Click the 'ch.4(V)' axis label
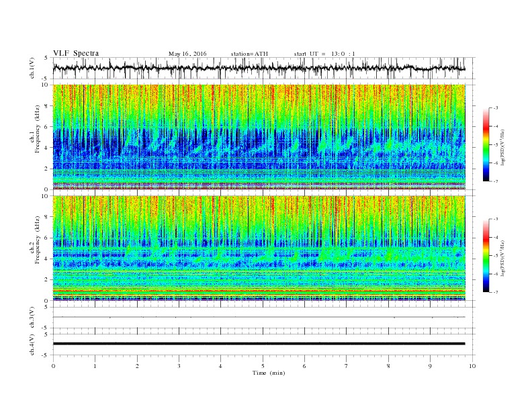The image size is (532, 411). 32,345
